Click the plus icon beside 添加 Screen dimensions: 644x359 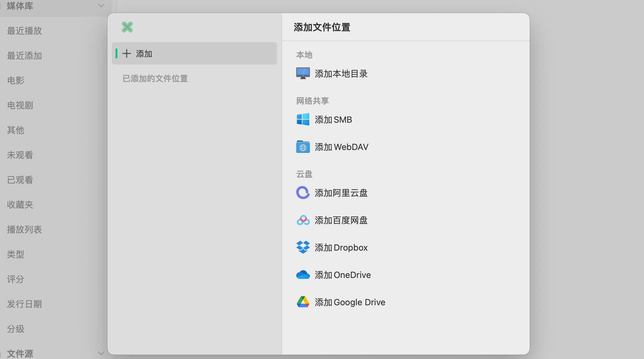[x=127, y=54]
